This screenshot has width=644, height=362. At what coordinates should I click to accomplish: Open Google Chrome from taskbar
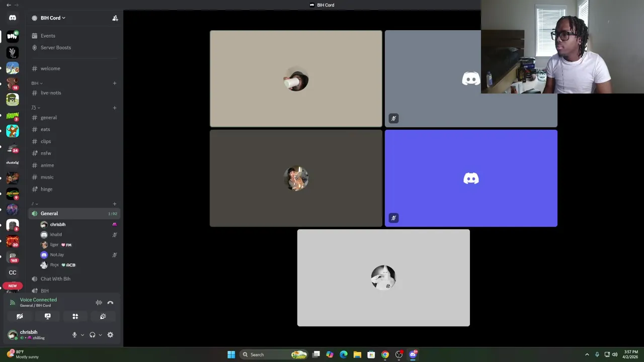coord(385,354)
